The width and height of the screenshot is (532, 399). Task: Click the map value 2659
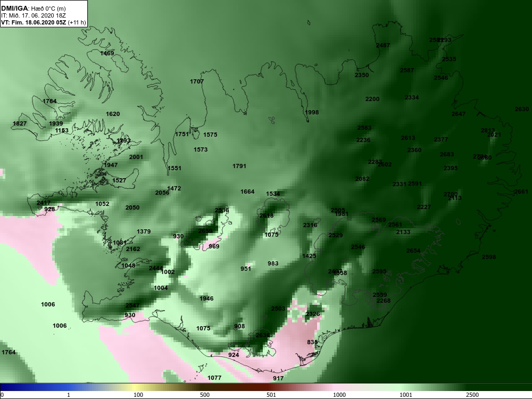coord(205,231)
